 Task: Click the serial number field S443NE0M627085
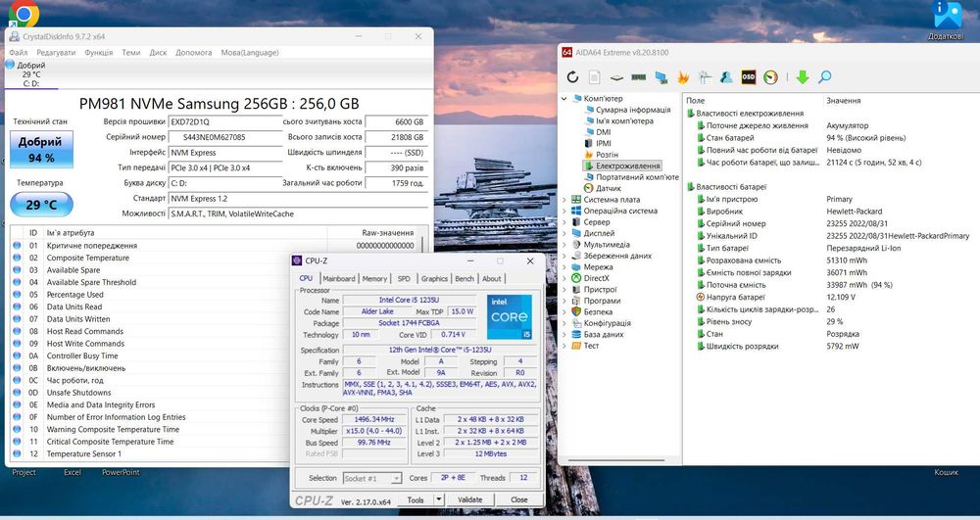click(225, 137)
